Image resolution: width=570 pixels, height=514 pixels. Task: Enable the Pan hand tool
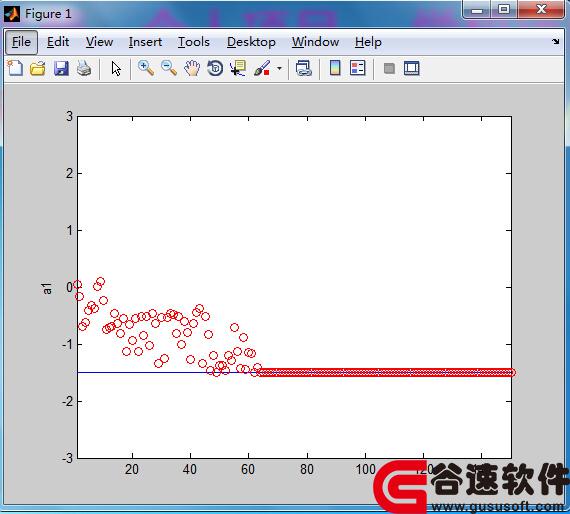192,68
